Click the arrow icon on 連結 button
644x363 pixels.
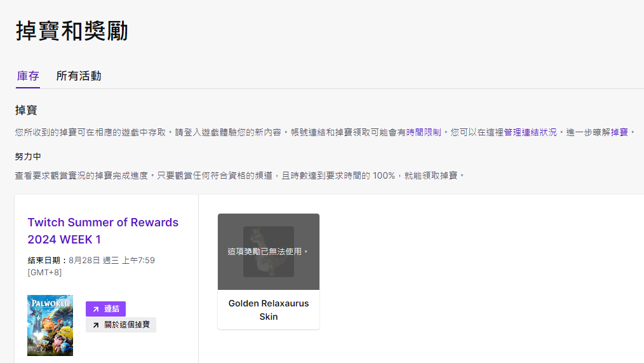96,309
